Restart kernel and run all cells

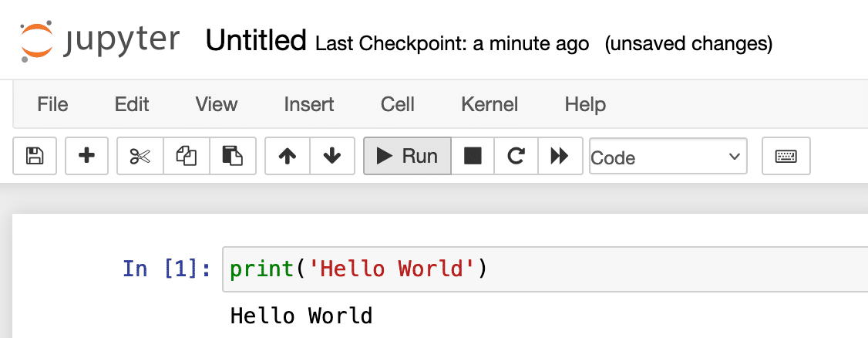point(560,156)
